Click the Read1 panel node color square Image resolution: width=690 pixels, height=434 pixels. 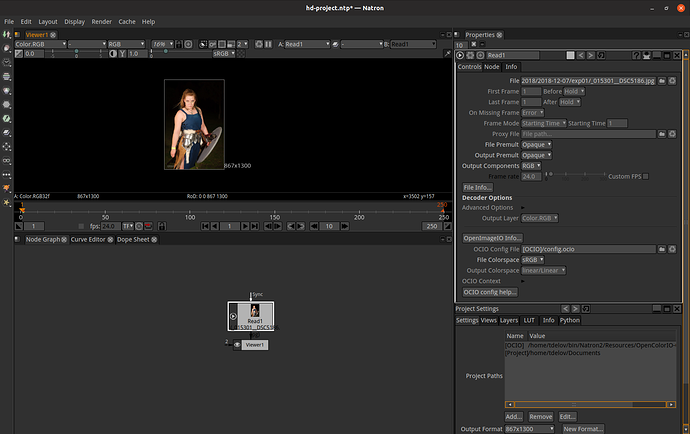570,55
